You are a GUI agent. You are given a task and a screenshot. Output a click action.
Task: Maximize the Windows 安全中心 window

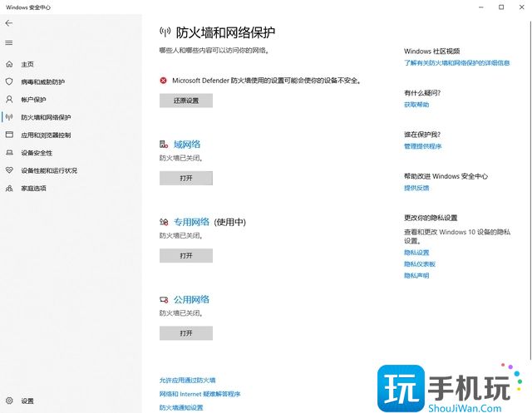click(501, 7)
